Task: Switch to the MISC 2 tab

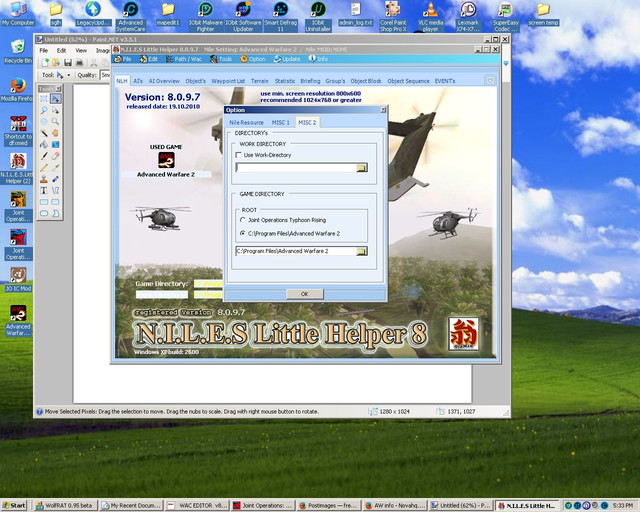Action: point(307,122)
